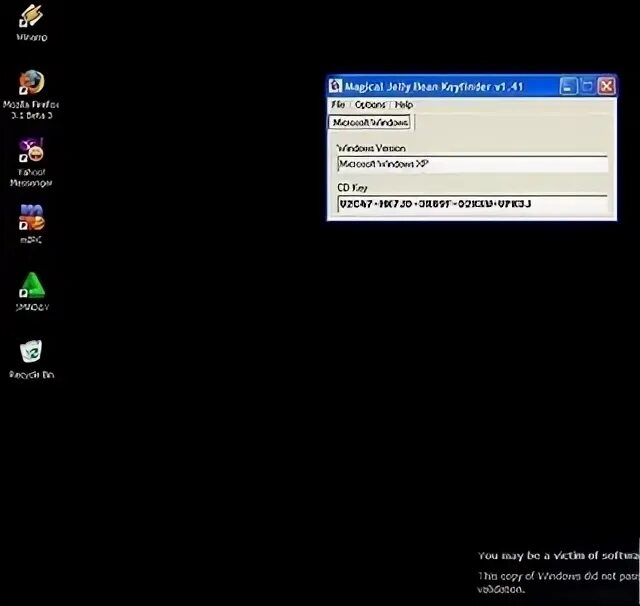Minimize the Keyfinder window

click(568, 86)
